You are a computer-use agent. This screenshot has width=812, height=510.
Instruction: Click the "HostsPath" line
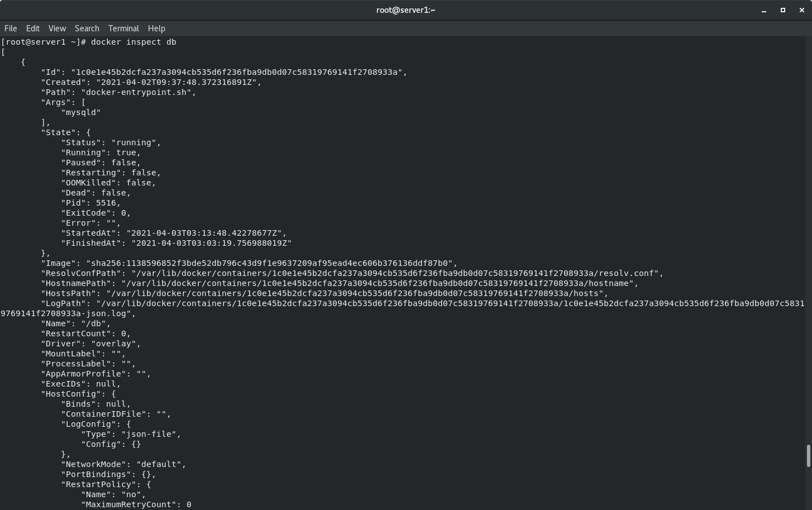point(324,293)
